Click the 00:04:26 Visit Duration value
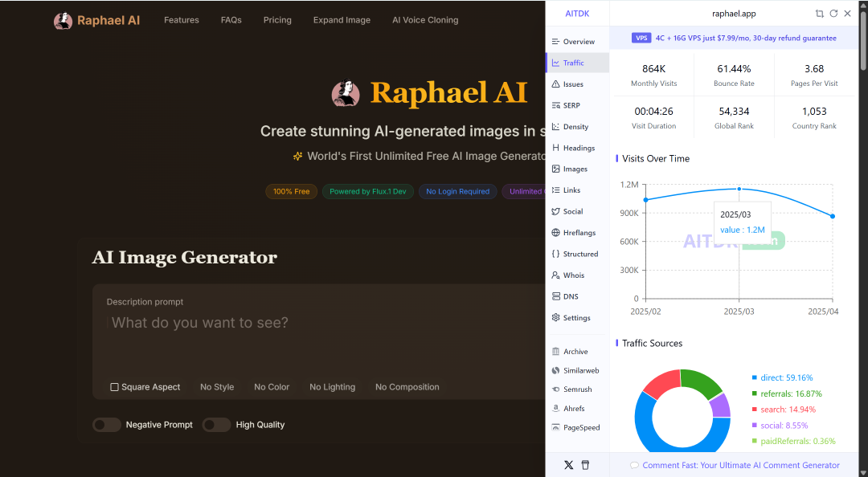868x477 pixels. click(653, 112)
